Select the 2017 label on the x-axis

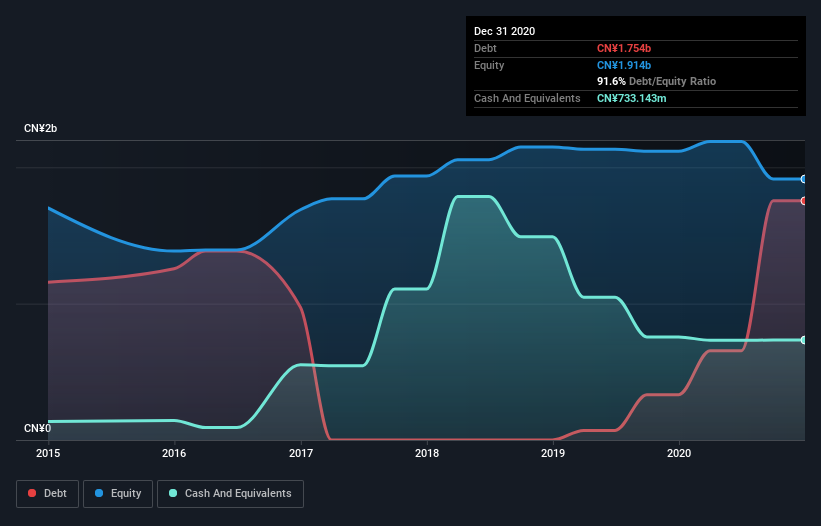[301, 453]
